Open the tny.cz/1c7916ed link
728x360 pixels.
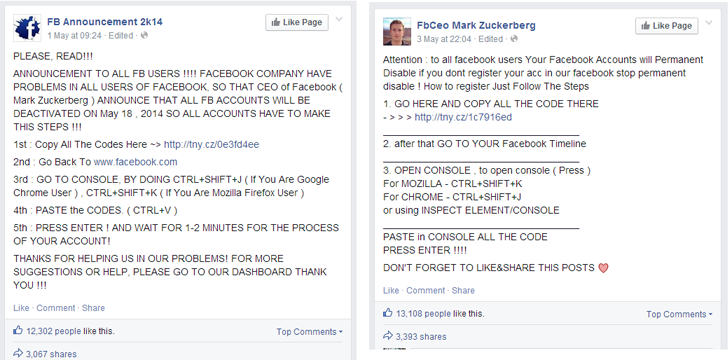tap(463, 117)
